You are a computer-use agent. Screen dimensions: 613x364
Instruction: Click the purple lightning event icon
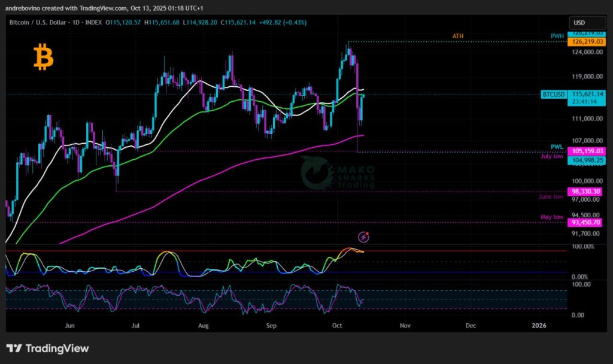pos(363,237)
